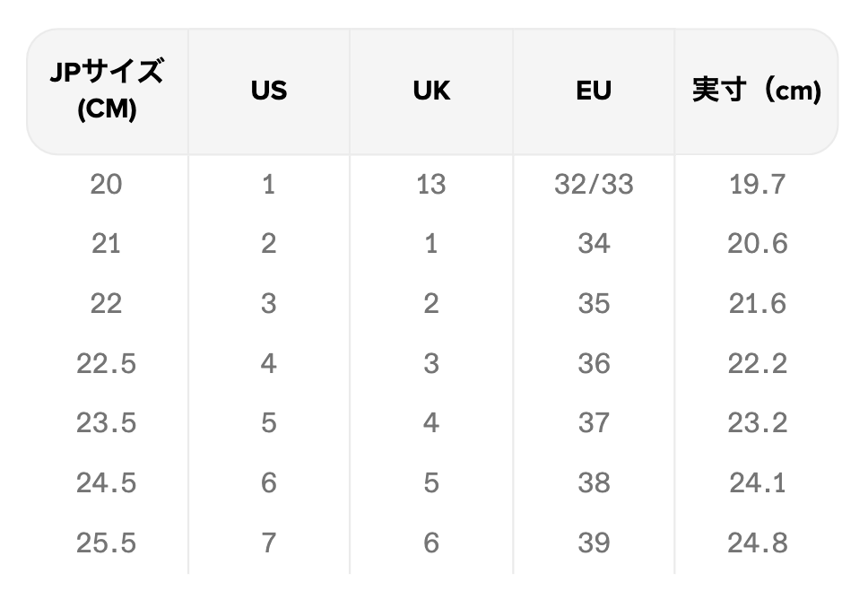868x599 pixels.
Task: Click the JPサイズ (CM) column header
Action: 107,91
